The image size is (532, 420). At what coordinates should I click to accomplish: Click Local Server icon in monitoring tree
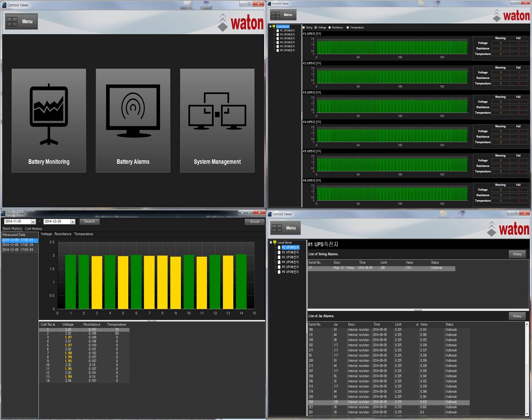point(274,26)
